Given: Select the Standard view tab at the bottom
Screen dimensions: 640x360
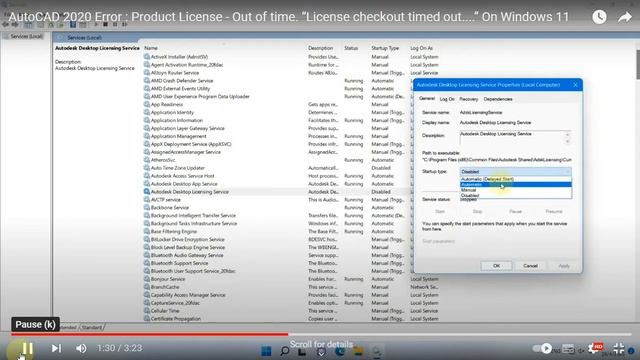Looking at the screenshot, I should coord(92,327).
